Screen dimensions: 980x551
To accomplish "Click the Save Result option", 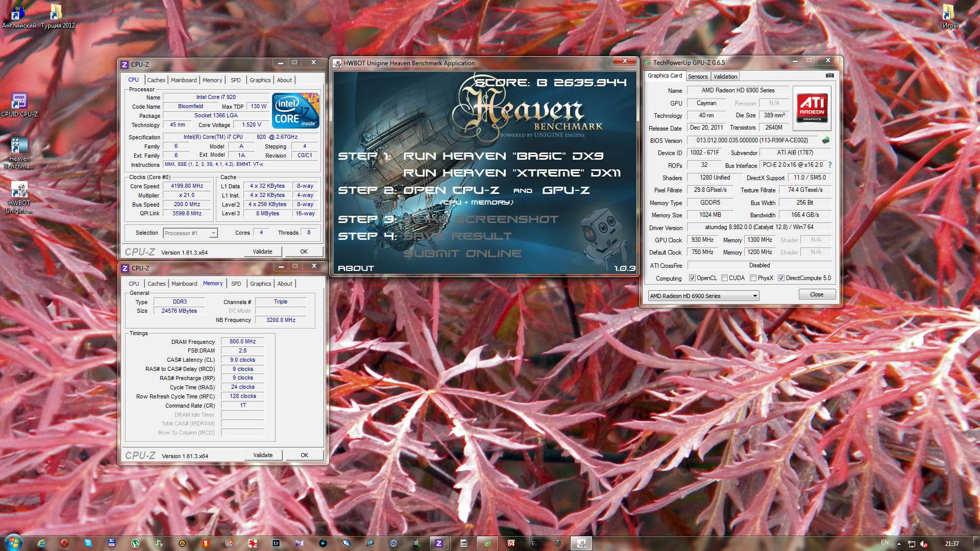I will point(457,236).
